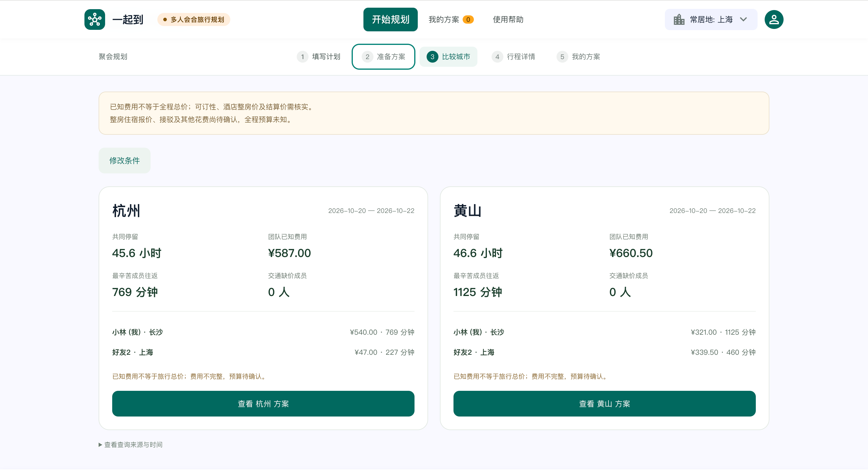
Task: Click the 一起到 brand name
Action: tap(127, 19)
